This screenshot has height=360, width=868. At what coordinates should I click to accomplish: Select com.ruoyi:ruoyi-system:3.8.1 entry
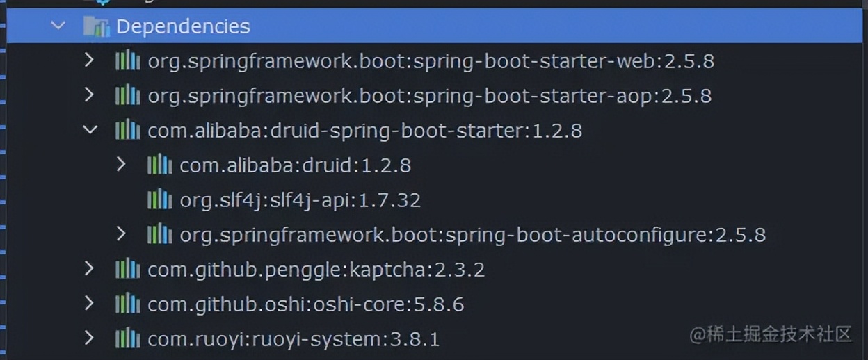coord(293,340)
